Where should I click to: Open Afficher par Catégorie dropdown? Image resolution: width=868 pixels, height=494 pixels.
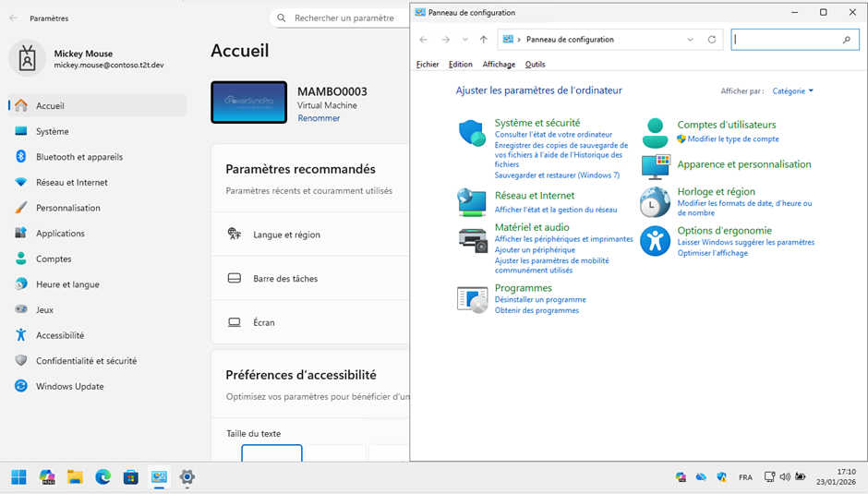point(792,90)
